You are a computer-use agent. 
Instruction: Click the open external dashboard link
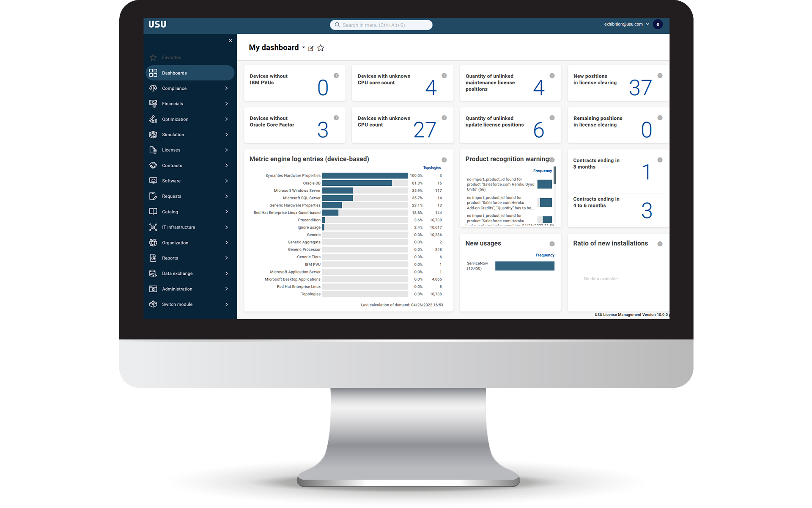tap(310, 49)
